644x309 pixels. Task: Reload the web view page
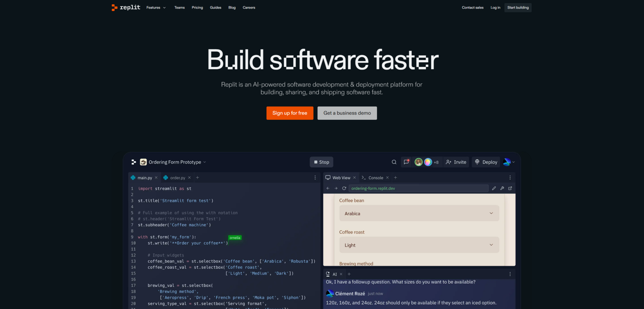pyautogui.click(x=344, y=188)
